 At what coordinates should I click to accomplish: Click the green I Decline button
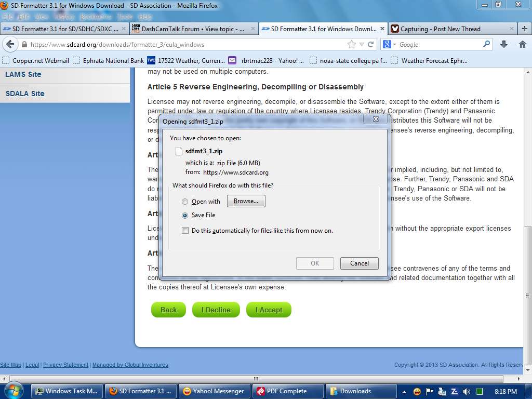pos(216,310)
